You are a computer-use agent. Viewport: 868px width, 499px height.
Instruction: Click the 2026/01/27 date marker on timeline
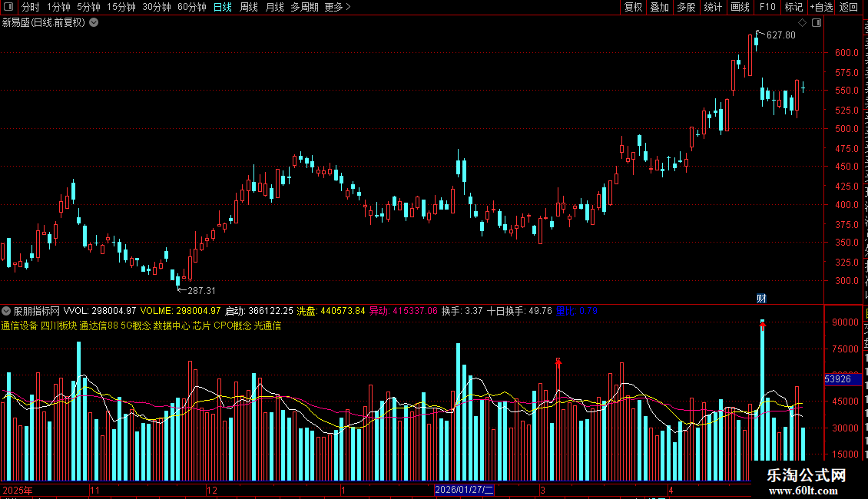(x=464, y=490)
